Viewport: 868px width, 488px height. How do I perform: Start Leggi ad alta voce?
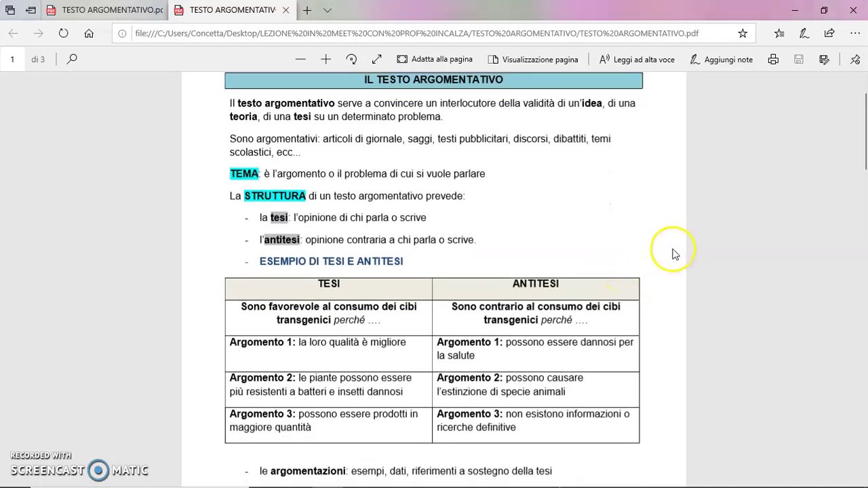point(637,60)
